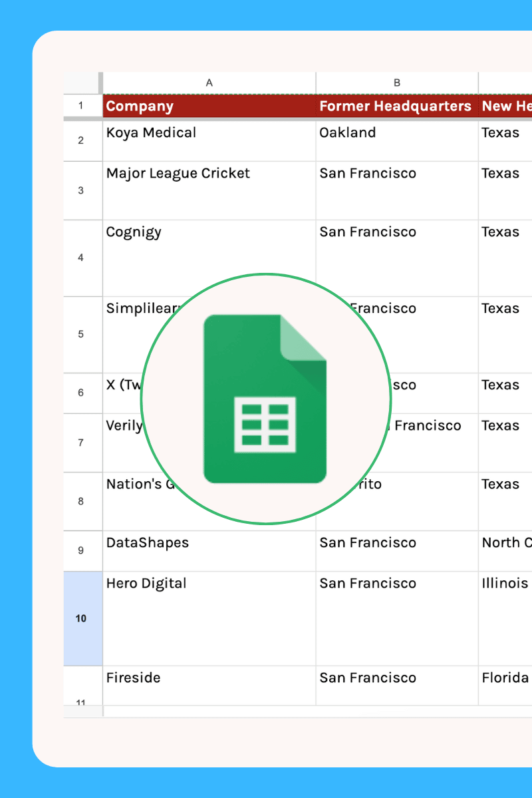
Task: Select row 9 header number
Action: [81, 550]
